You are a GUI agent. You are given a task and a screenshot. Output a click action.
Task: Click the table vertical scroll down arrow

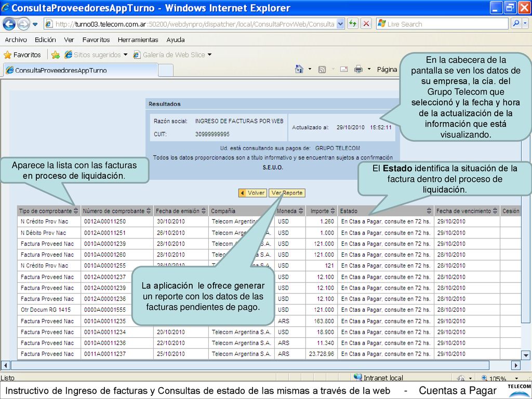tap(526, 355)
